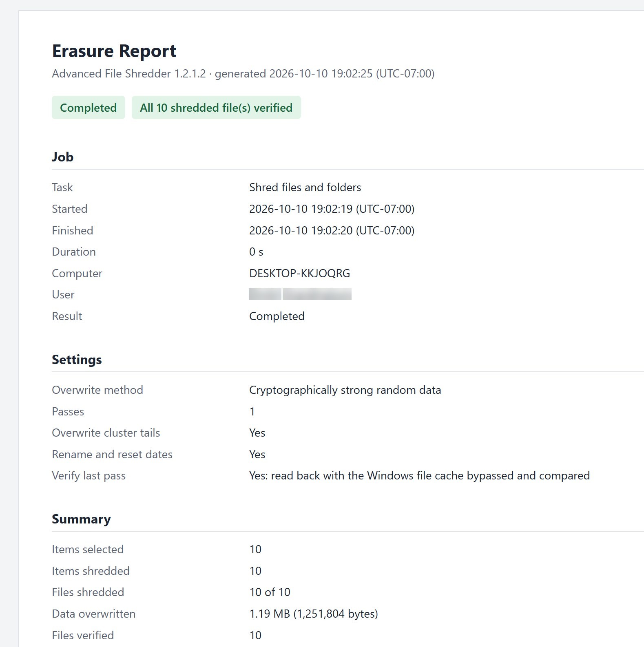Click the "Finished" row label
The height and width of the screenshot is (647, 644).
point(73,231)
